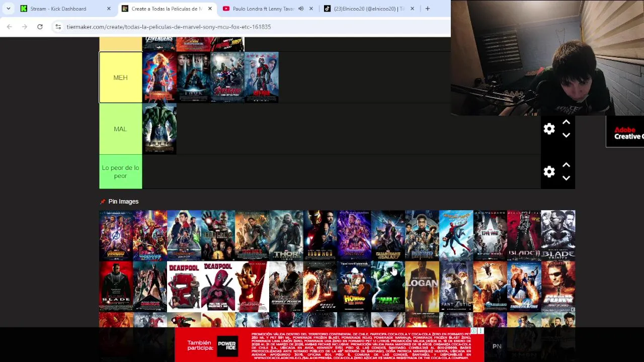This screenshot has height=362, width=644.
Task: Pick the Nick Fury poster
Action: (558, 286)
